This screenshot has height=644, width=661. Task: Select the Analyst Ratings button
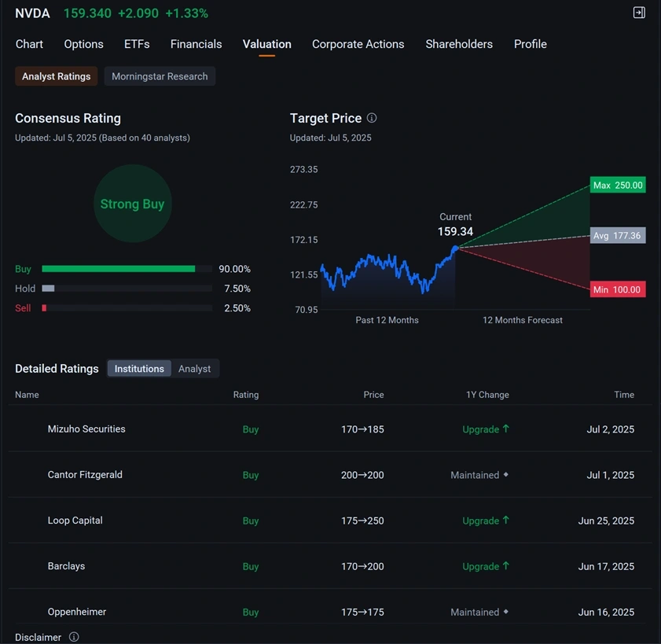click(x=56, y=76)
